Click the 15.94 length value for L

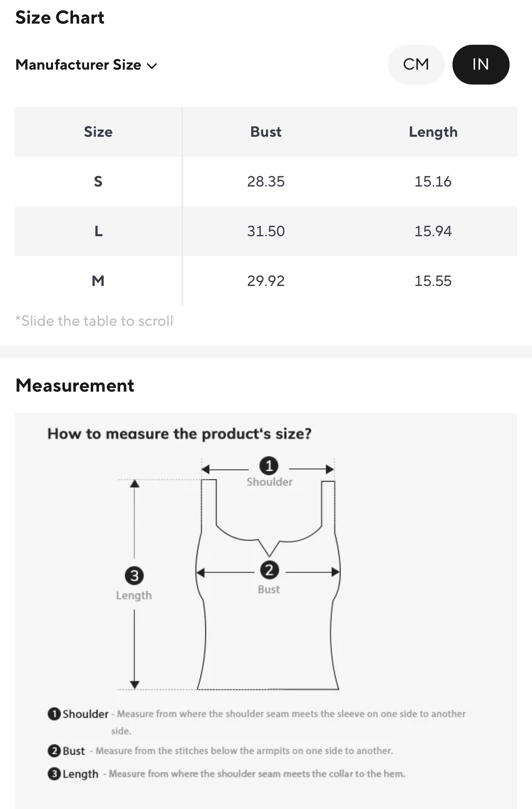(x=433, y=231)
